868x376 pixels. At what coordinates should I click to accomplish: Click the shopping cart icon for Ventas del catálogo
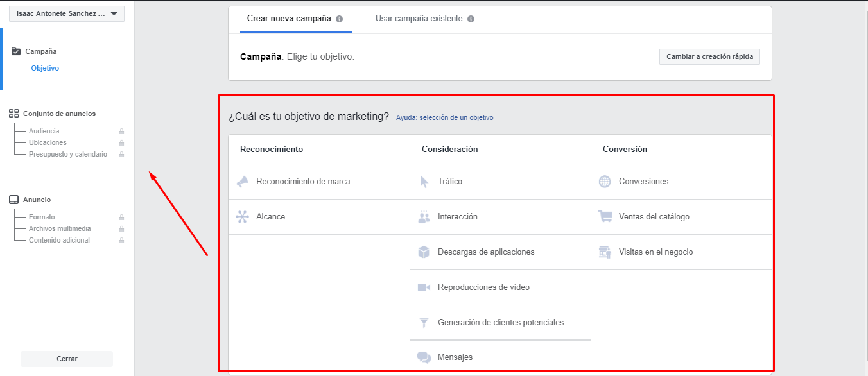[605, 217]
